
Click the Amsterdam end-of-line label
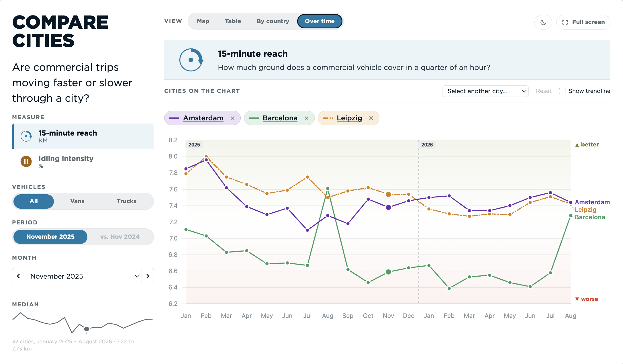coord(592,202)
